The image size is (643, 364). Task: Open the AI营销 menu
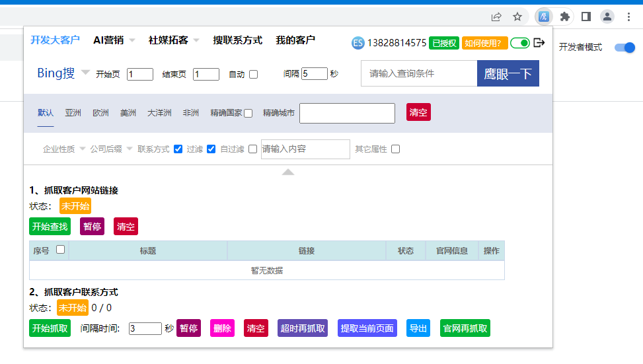114,40
